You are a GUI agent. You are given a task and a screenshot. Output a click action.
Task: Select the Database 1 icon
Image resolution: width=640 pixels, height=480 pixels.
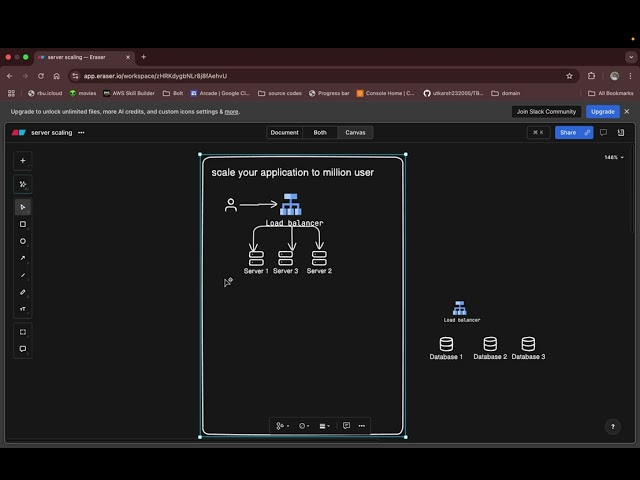[x=446, y=344]
